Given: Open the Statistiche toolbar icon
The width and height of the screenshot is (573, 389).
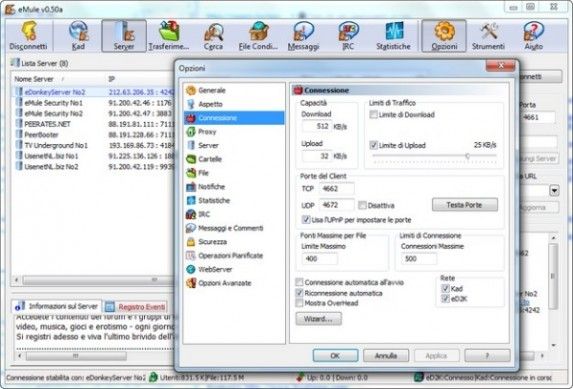Looking at the screenshot, I should 393,35.
